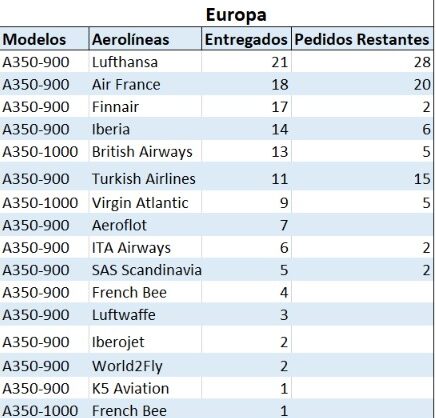Click the Air France cell

(145, 84)
